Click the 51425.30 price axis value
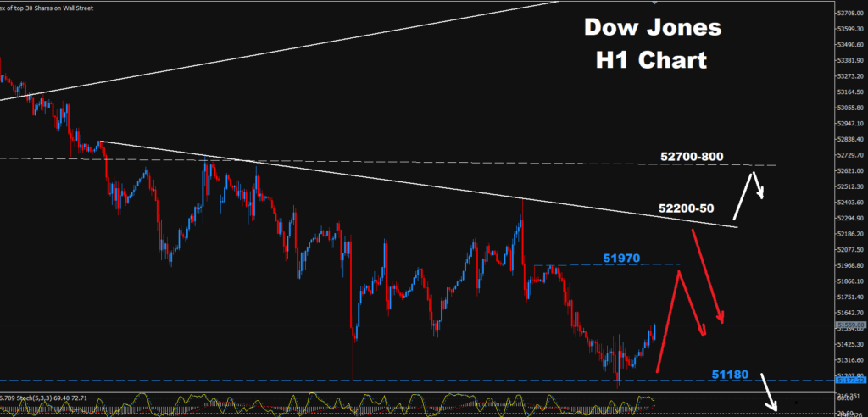 coord(851,344)
